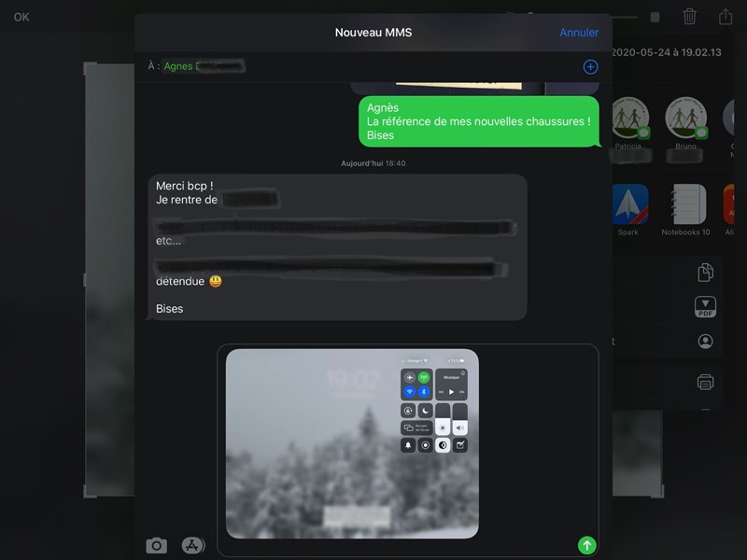Tap the PDF action icon

coord(705,307)
